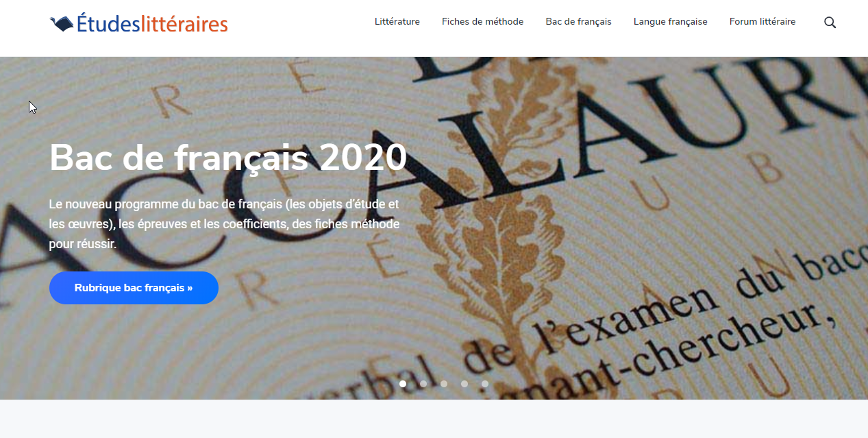Click the light gray section below banner

click(x=434, y=419)
